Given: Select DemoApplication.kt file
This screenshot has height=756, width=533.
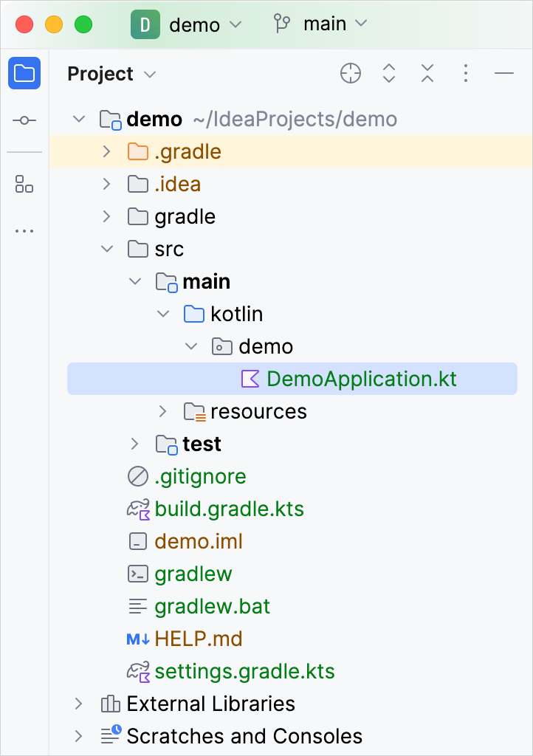Looking at the screenshot, I should click(x=292, y=379).
